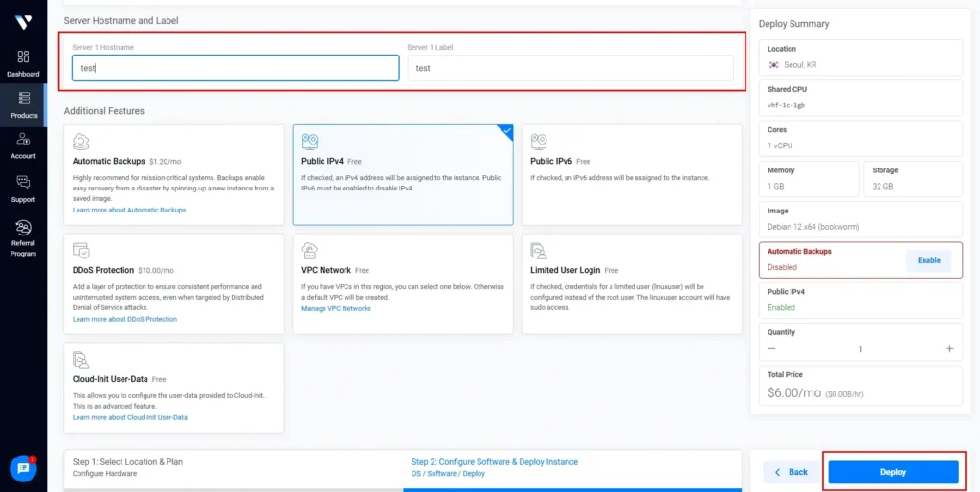This screenshot has height=492, width=980.
Task: Enable the DDoS Protection feature card
Action: tap(174, 284)
